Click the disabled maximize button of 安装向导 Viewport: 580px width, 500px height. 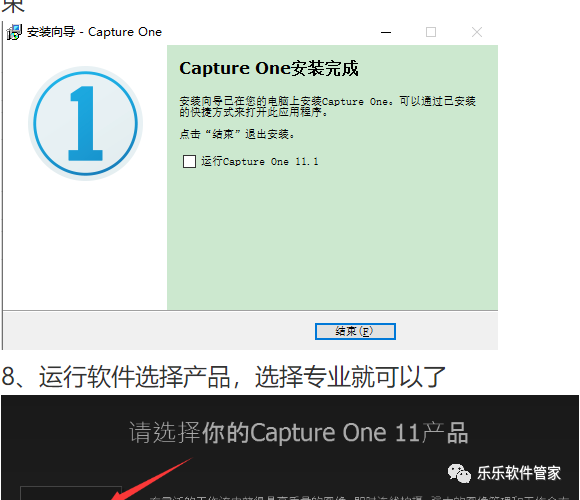(431, 33)
